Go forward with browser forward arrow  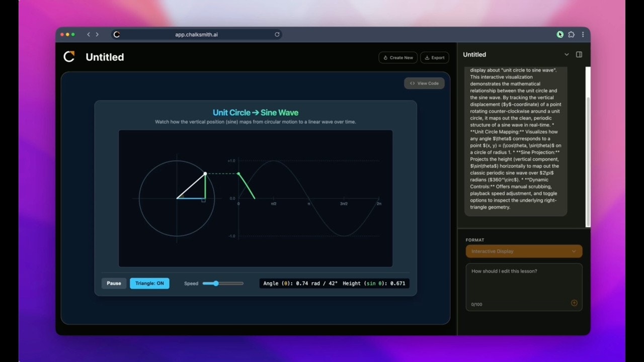(x=97, y=35)
